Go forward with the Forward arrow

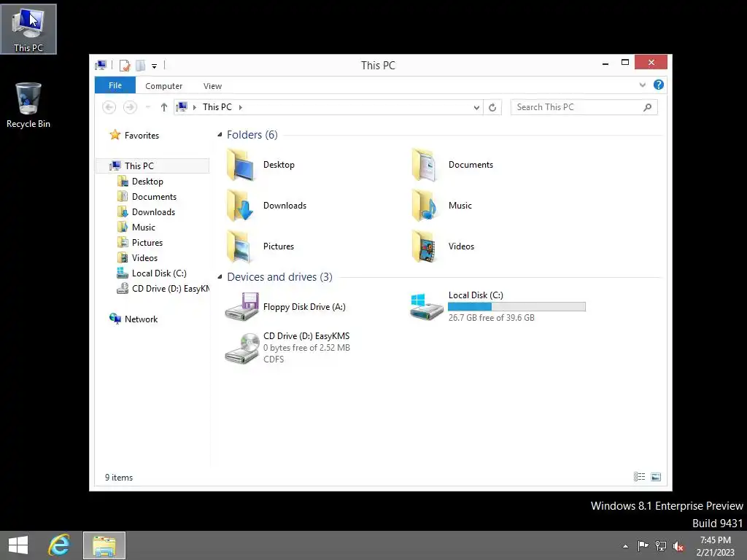tap(130, 108)
